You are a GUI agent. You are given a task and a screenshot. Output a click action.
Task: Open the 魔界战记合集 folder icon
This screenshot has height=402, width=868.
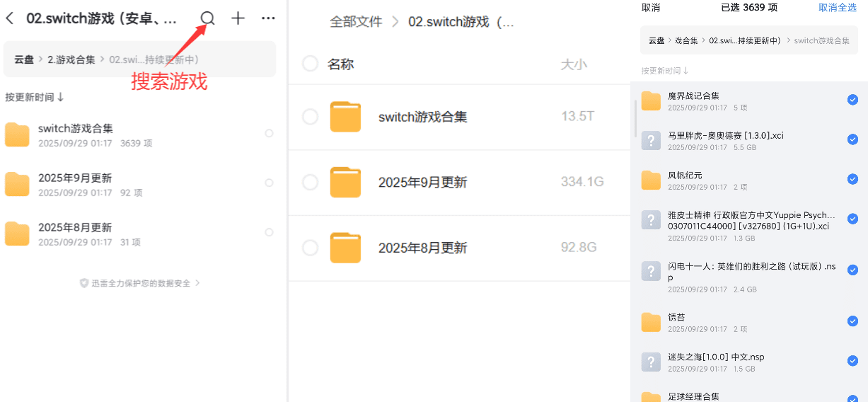pos(651,100)
